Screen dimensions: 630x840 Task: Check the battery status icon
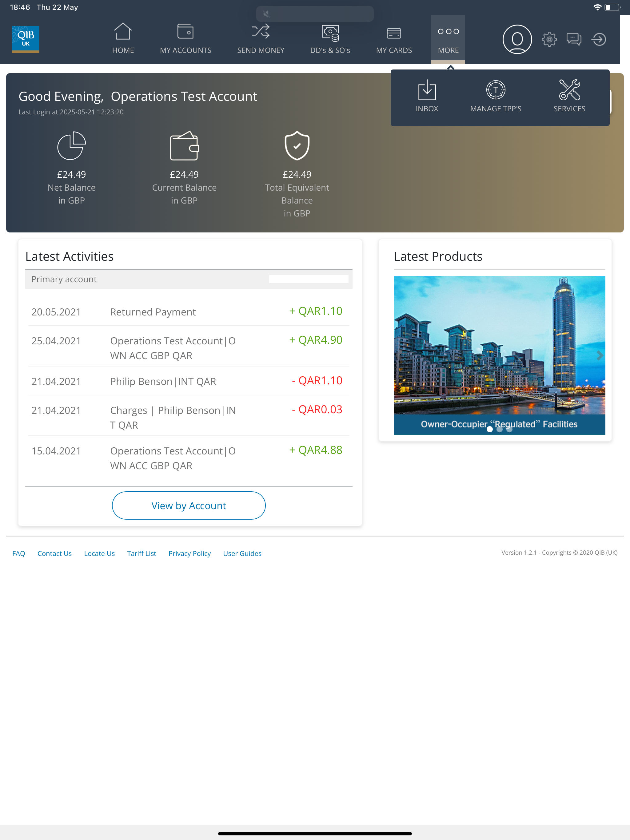(x=612, y=7)
